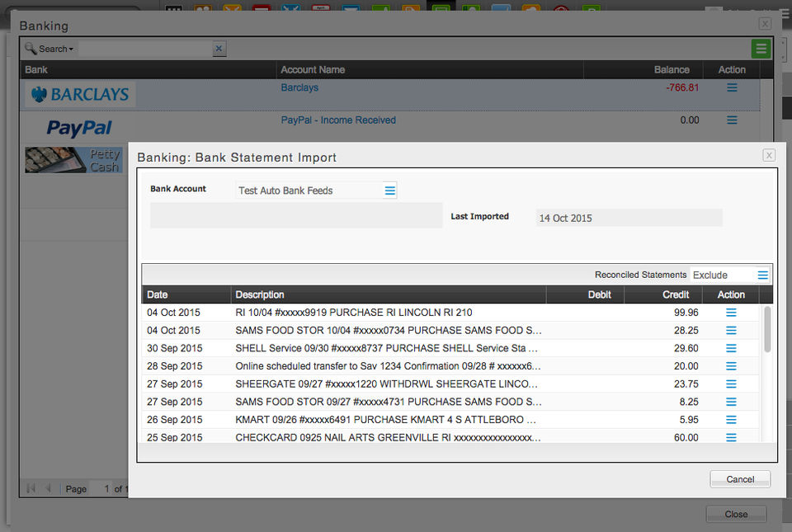Screen dimensions: 792x532
Task: Open PayPal - Income Received link
Action: click(x=338, y=120)
